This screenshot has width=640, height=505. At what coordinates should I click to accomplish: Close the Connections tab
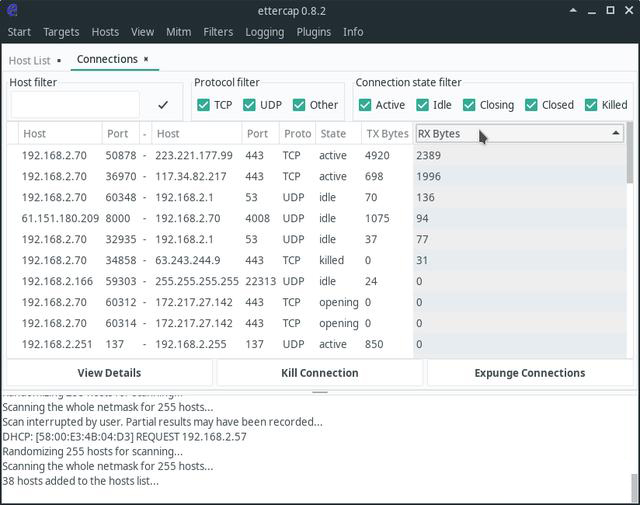(x=146, y=60)
